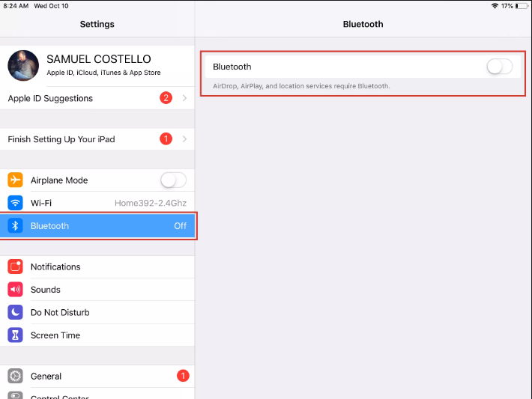Open General settings
The image size is (532, 399).
click(x=97, y=376)
